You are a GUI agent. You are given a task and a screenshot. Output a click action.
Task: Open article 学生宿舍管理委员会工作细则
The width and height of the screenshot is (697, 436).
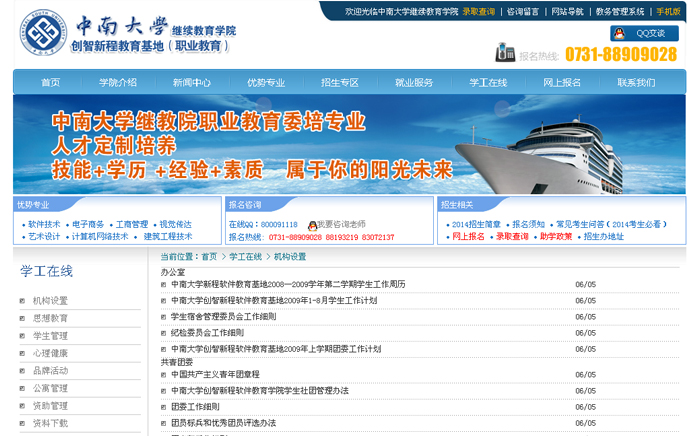point(224,316)
